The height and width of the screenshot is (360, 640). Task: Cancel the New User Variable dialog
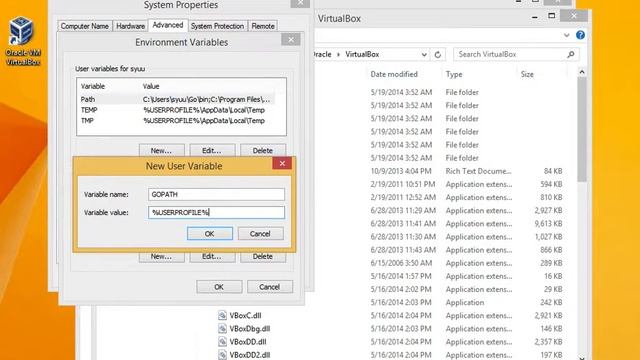(x=260, y=233)
